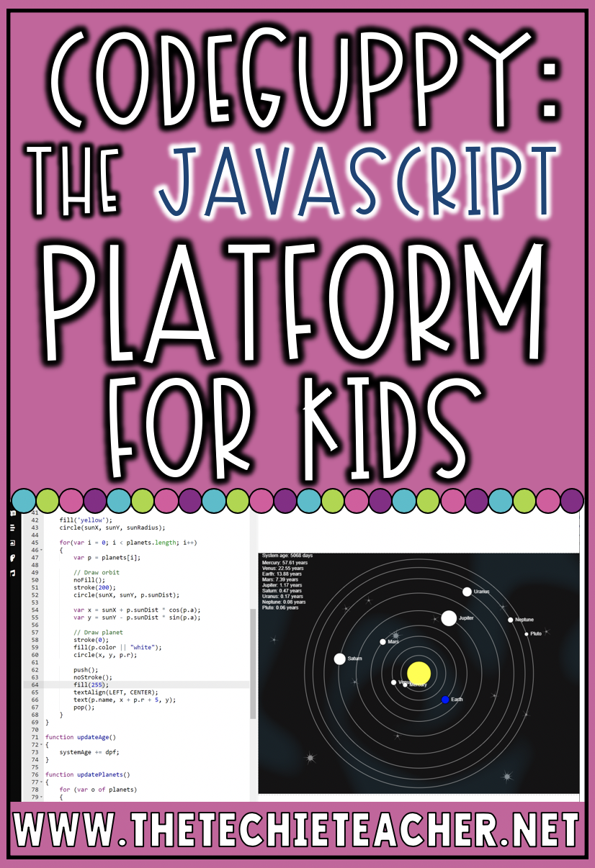
Task: Click the '// Draw planet' comment
Action: point(98,633)
